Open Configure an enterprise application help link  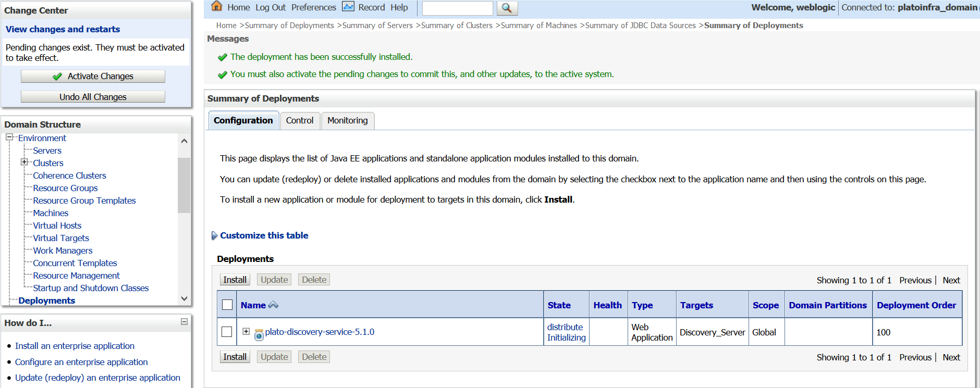point(81,362)
